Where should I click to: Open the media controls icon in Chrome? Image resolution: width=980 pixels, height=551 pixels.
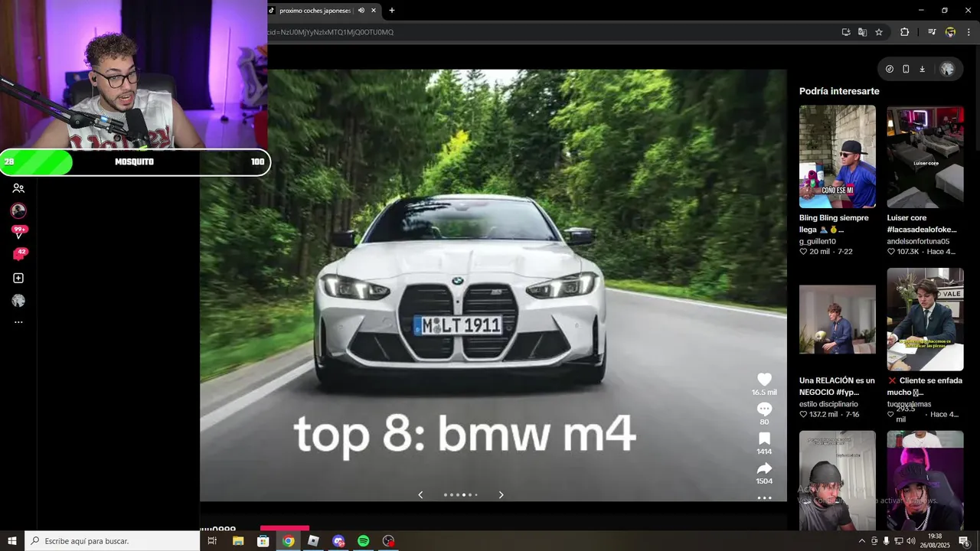932,32
